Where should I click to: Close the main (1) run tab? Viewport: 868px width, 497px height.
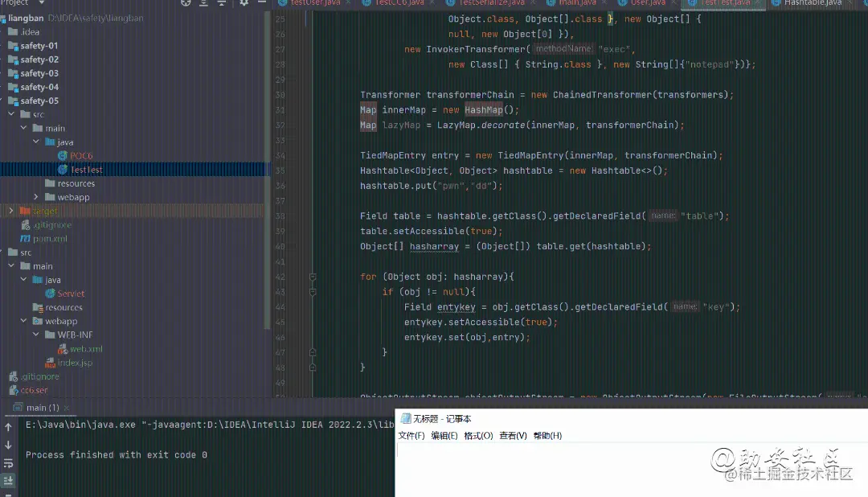[67, 408]
